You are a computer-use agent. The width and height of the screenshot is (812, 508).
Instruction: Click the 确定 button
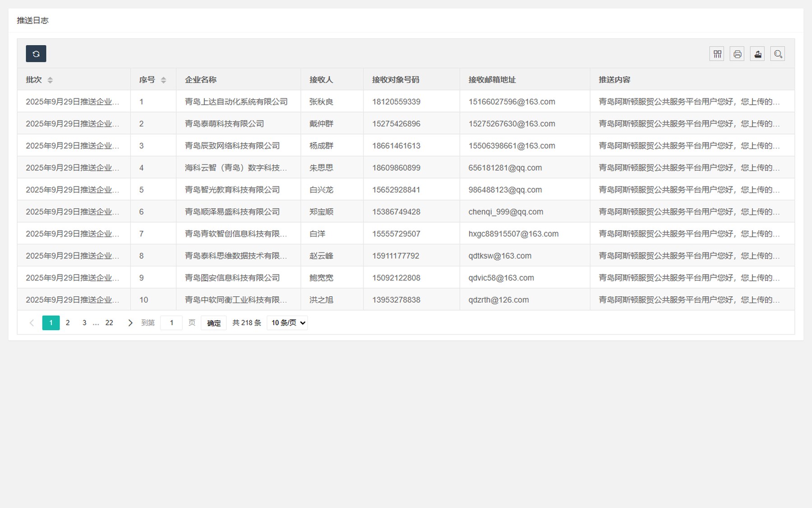pos(214,323)
